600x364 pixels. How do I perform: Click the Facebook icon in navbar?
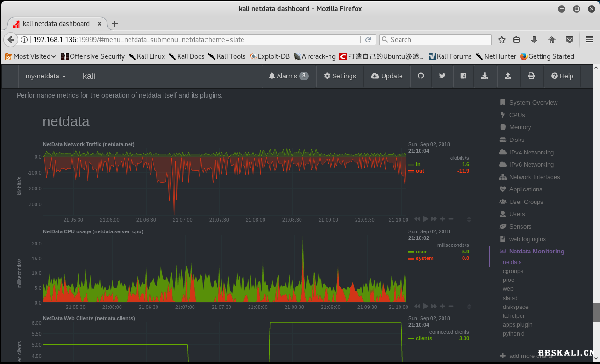[464, 76]
